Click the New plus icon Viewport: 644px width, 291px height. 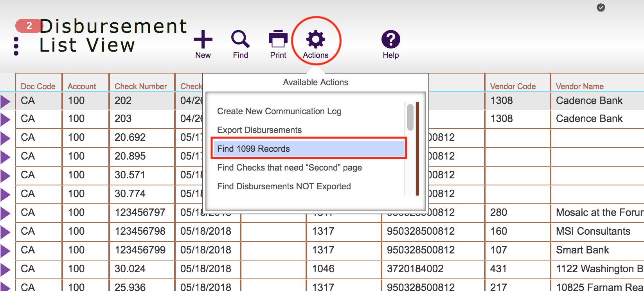pyautogui.click(x=203, y=40)
